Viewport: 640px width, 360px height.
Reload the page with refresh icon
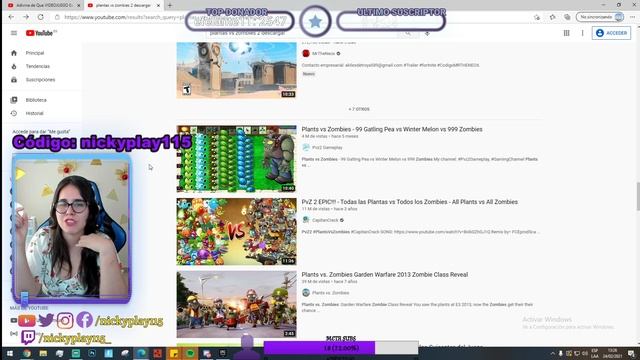pyautogui.click(x=40, y=17)
